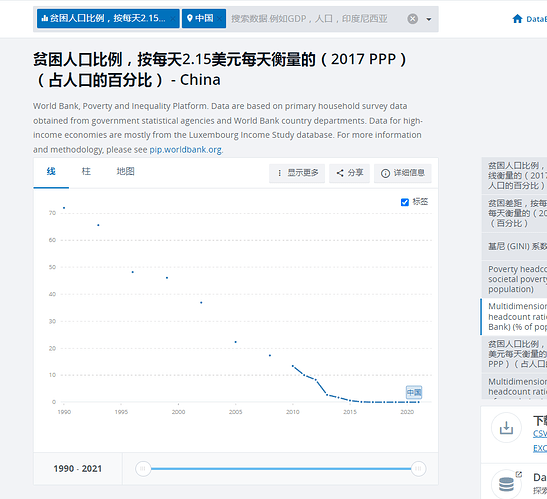
Task: Go to DataBank home icon
Action: [x=517, y=19]
